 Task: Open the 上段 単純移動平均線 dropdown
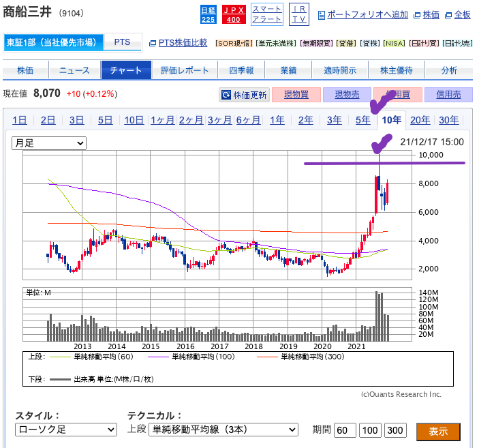(223, 430)
